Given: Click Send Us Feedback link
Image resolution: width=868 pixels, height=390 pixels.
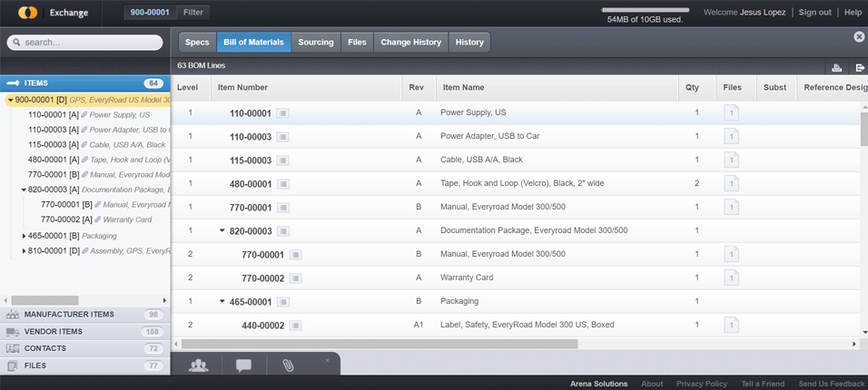Looking at the screenshot, I should pos(832,384).
